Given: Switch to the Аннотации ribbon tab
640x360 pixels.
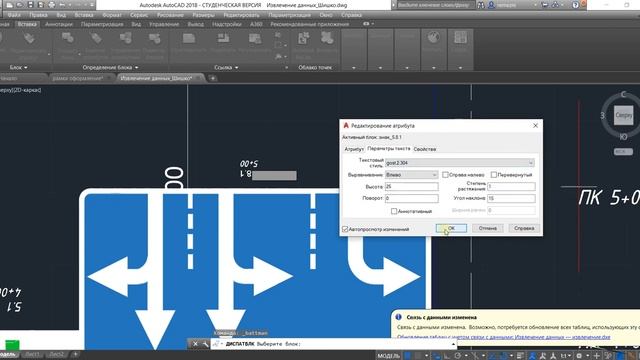Looking at the screenshot, I should tap(59, 24).
